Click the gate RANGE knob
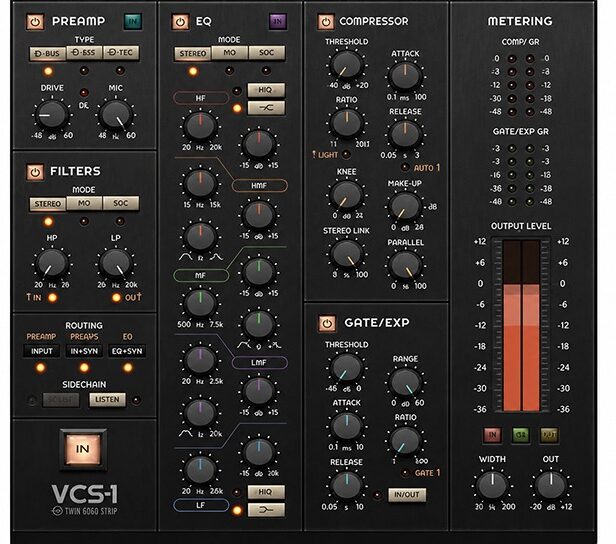This screenshot has height=544, width=616. [405, 382]
